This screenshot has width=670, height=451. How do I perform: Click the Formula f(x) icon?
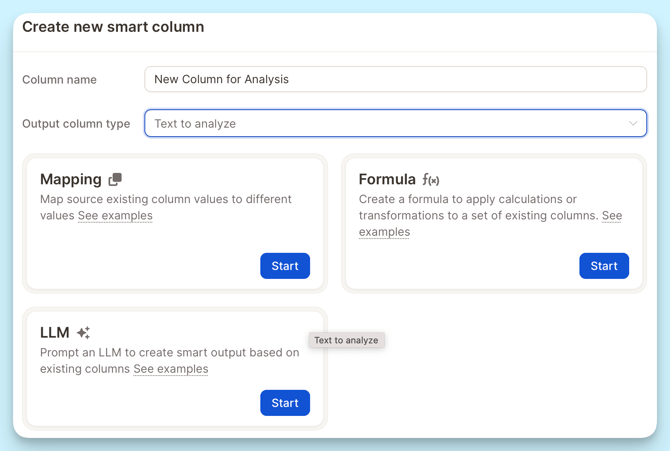431,180
